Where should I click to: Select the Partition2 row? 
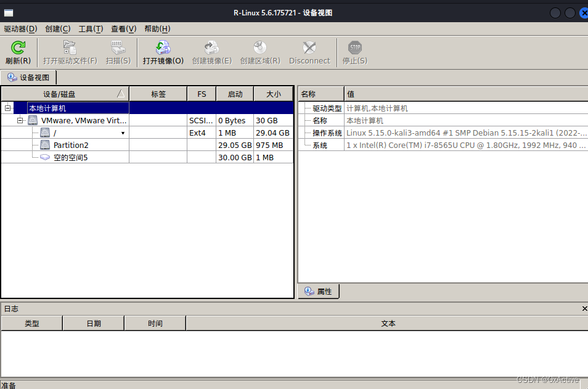coord(147,145)
